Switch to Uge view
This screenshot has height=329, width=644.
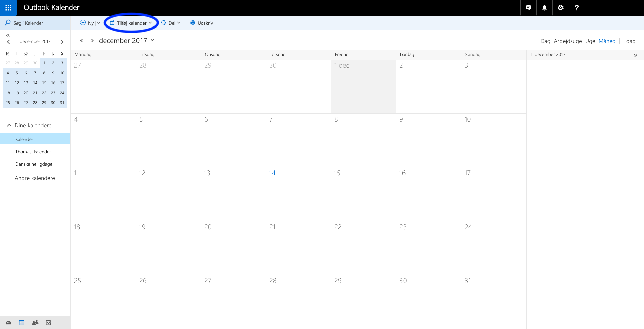tap(590, 41)
